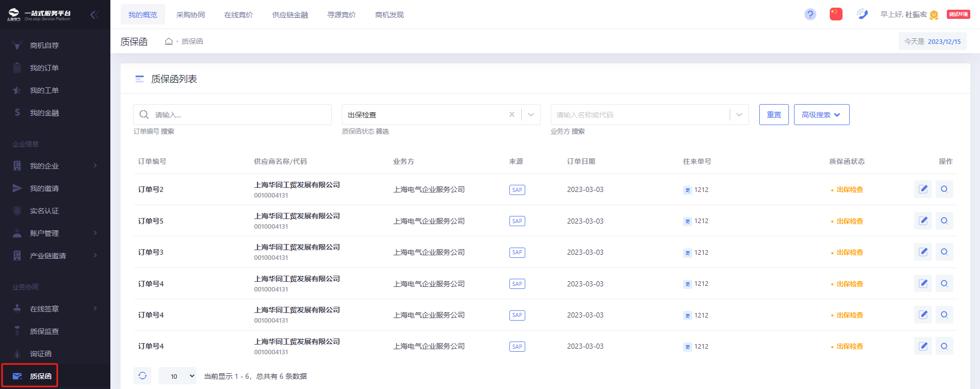
Task: Click the 订单日期 column header
Action: pos(581,161)
